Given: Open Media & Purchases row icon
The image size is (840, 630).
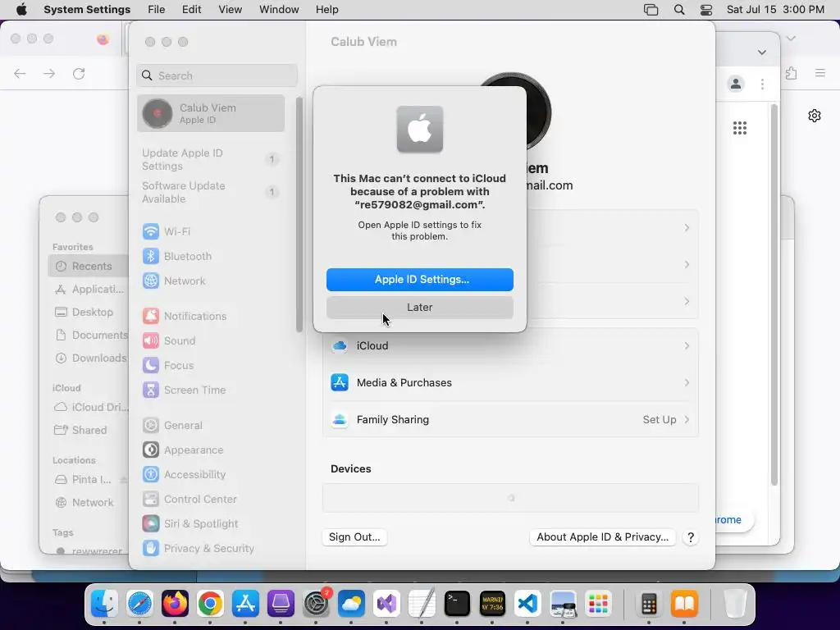Looking at the screenshot, I should click(340, 382).
